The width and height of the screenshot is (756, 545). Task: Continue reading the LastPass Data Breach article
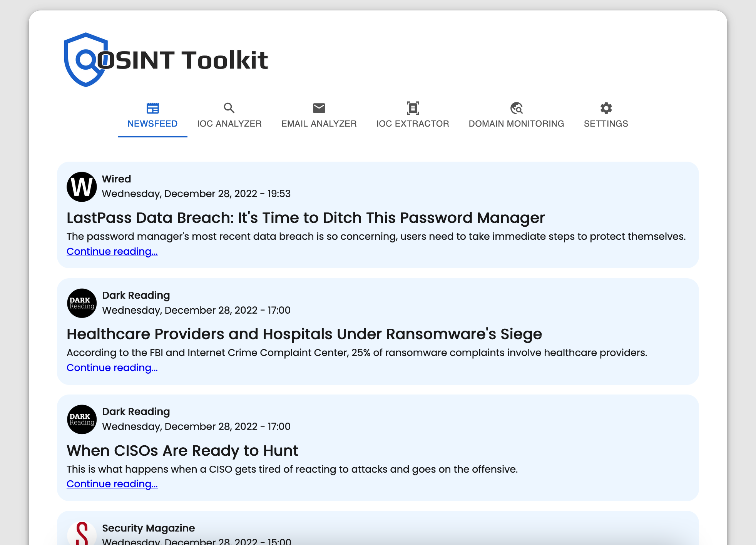[x=112, y=251]
